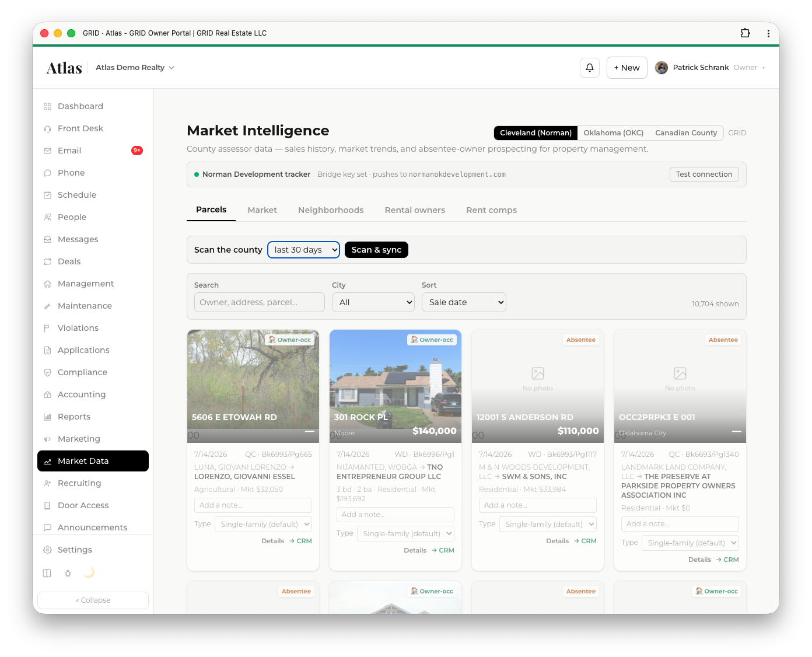Switch to the Rent comps tab
Image resolution: width=812 pixels, height=657 pixels.
491,210
